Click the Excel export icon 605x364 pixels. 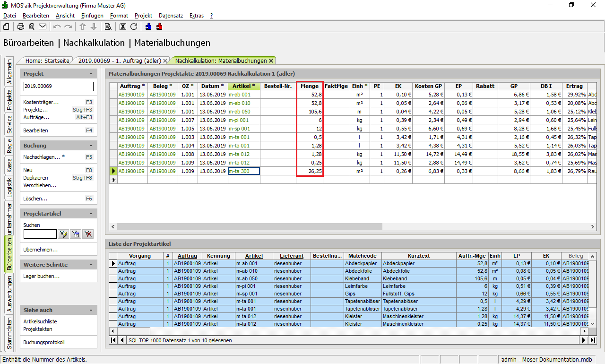[x=123, y=26]
